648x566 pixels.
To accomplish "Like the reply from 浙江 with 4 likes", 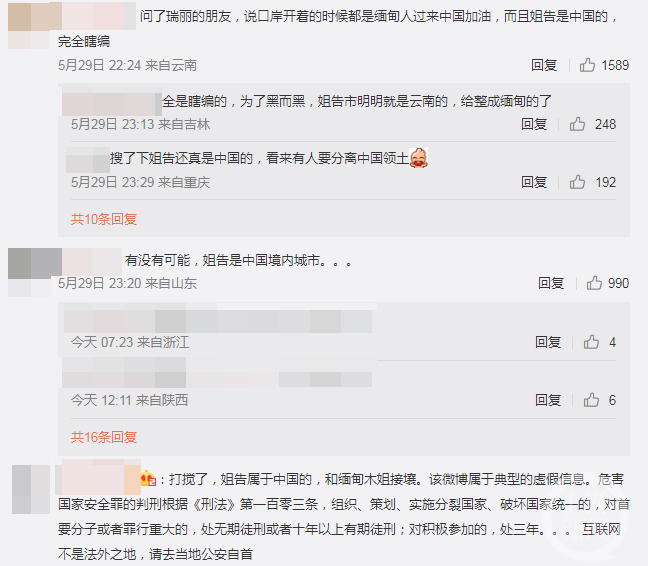I will 591,342.
